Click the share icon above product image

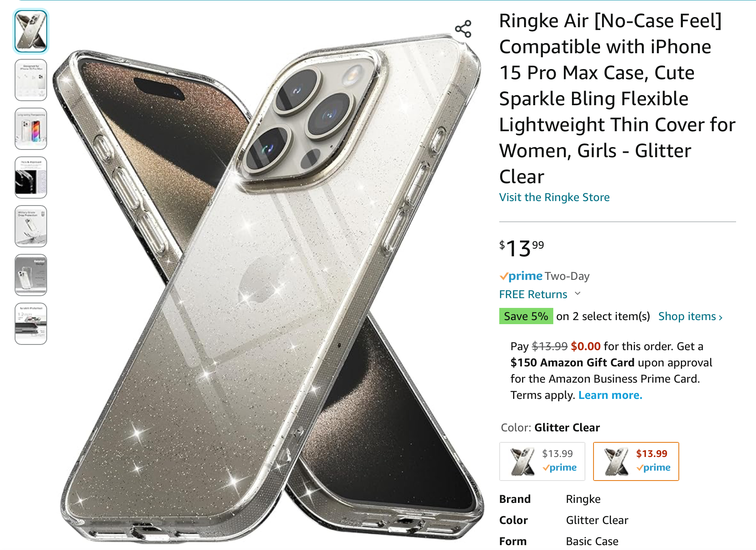[463, 29]
